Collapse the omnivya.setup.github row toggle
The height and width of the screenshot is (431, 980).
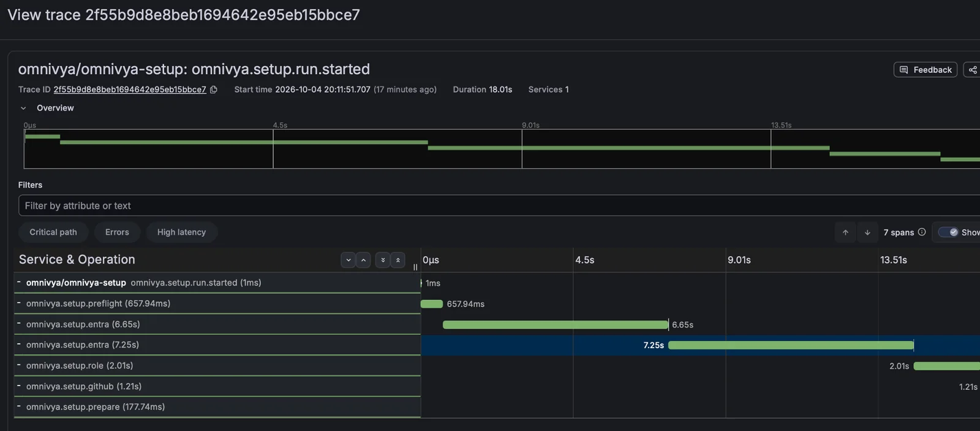[x=19, y=386]
